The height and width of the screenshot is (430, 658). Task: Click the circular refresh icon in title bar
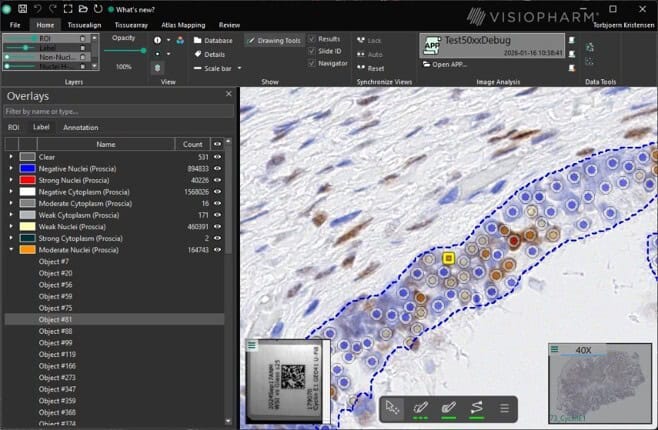(x=98, y=8)
